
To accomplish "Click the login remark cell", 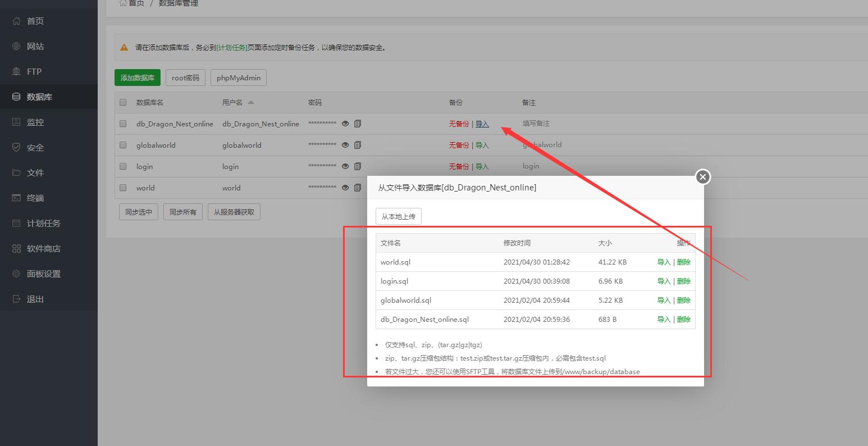I will tap(531, 166).
